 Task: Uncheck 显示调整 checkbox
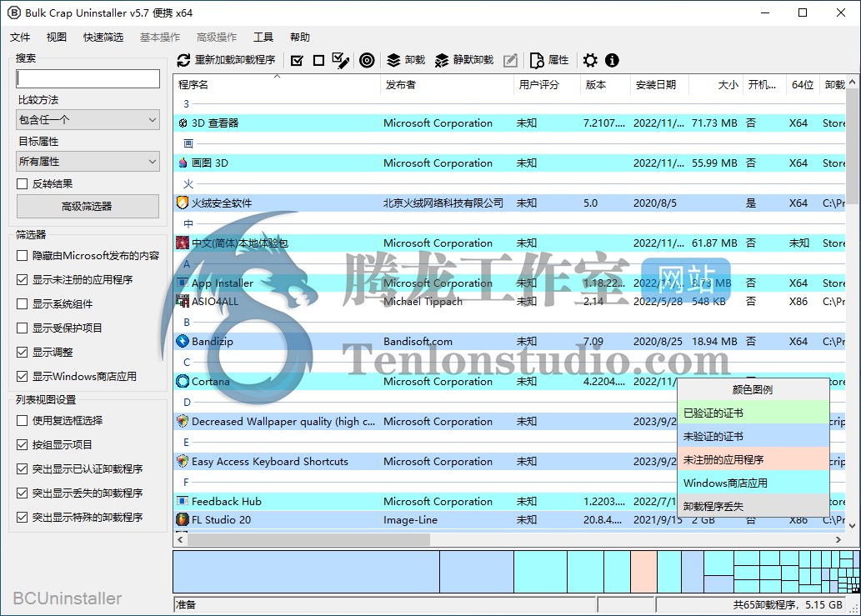(22, 352)
